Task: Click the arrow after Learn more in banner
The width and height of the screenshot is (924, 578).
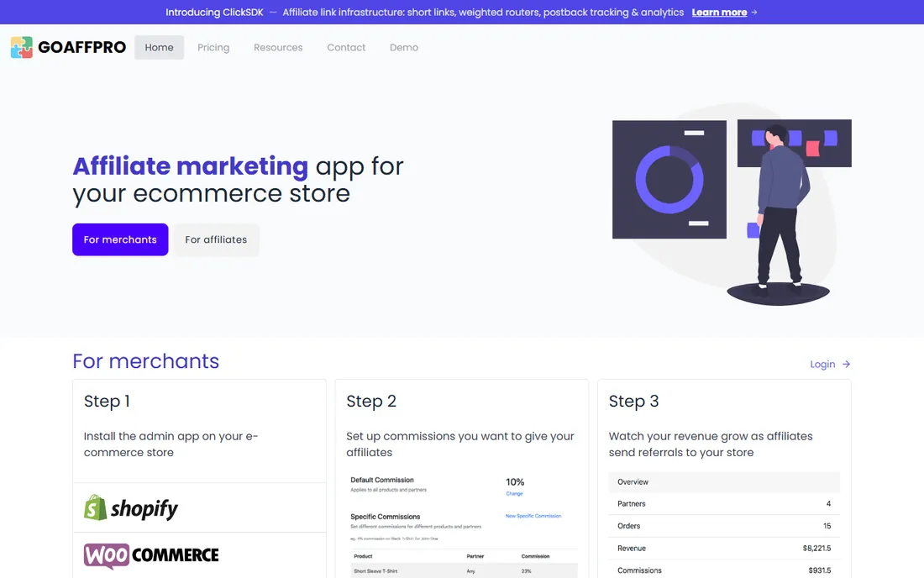Action: point(754,13)
